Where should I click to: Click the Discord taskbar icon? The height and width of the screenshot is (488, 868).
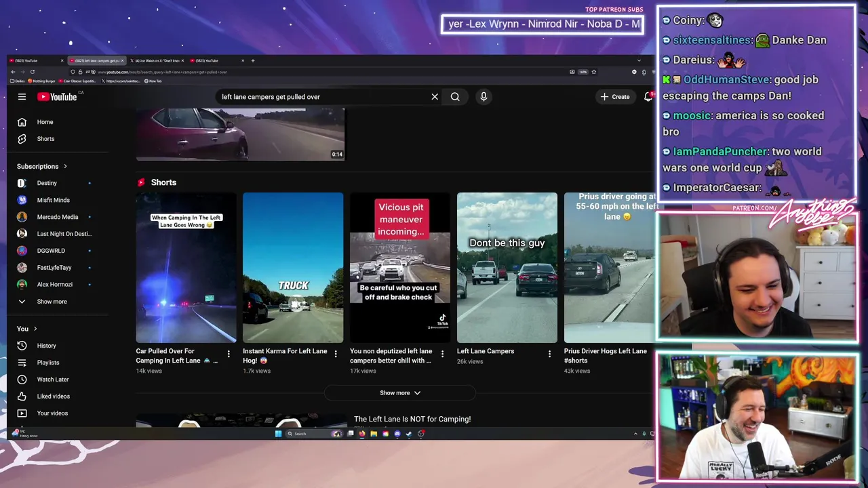[397, 434]
